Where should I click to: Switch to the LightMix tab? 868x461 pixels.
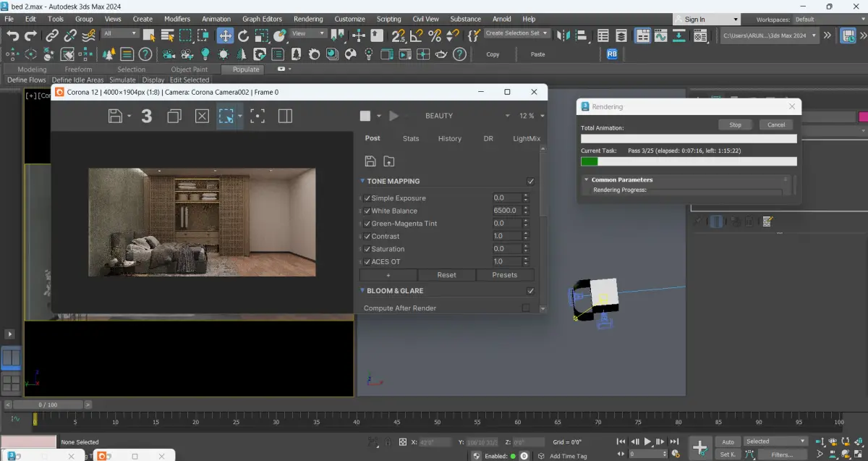pyautogui.click(x=526, y=139)
